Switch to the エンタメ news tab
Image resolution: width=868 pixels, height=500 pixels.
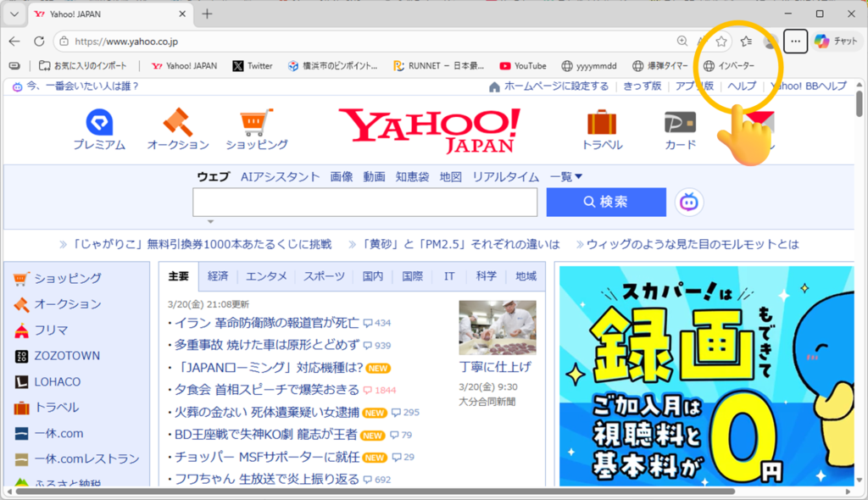[266, 276]
